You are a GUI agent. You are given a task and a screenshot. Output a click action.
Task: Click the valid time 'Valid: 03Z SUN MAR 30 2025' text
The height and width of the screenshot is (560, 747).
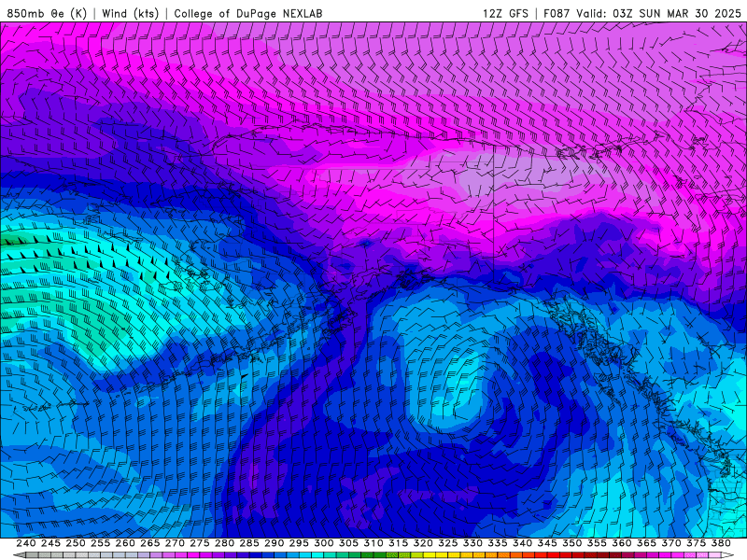click(659, 13)
